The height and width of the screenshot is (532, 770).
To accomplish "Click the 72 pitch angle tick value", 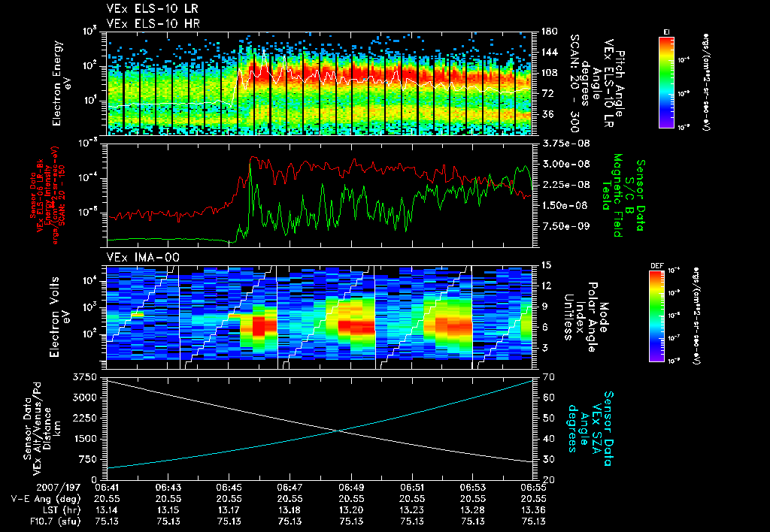I will tap(547, 93).
